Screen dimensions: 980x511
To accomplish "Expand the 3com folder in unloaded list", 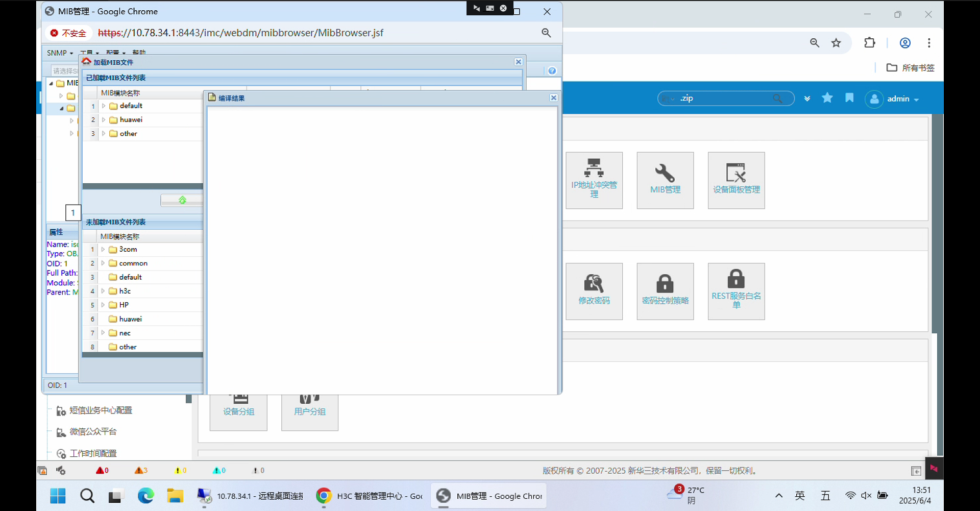I will 103,250.
